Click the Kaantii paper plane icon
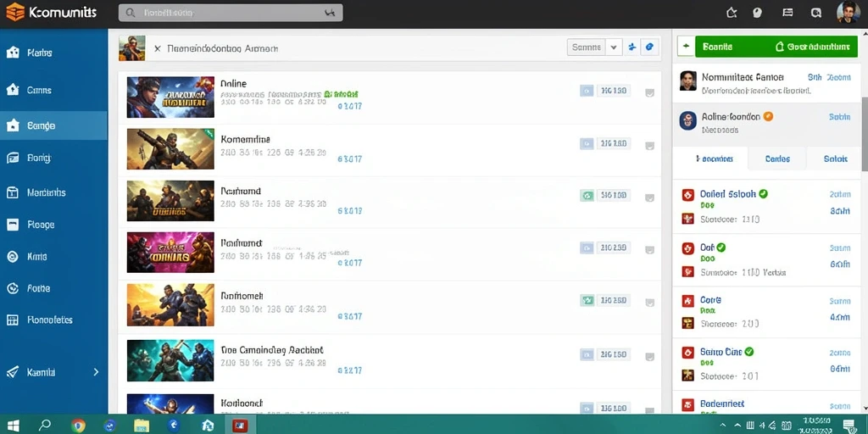 (x=12, y=372)
